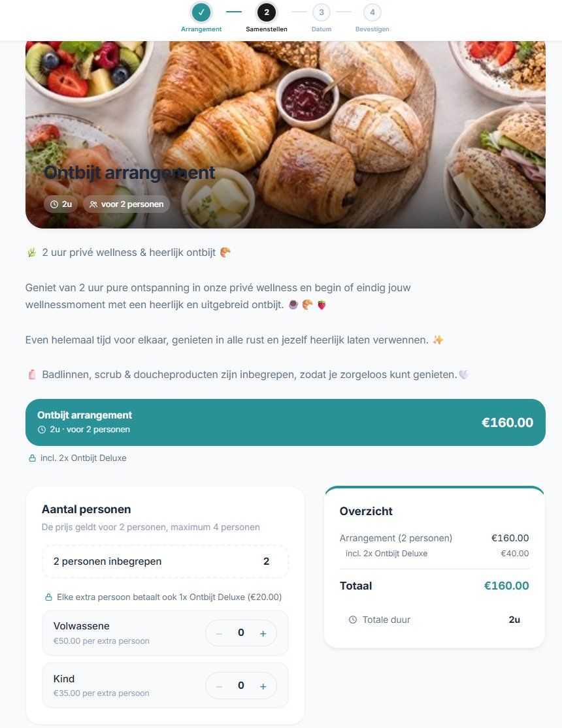
Task: Click the breakfast hero image
Action: coord(286,135)
